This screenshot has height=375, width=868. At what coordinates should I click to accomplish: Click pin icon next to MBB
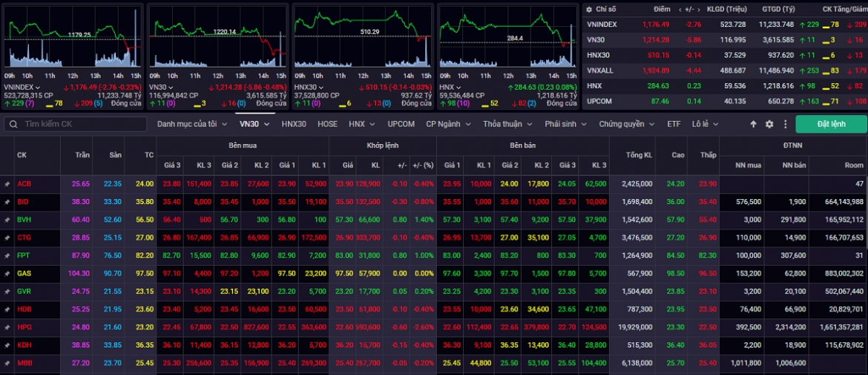tap(7, 363)
